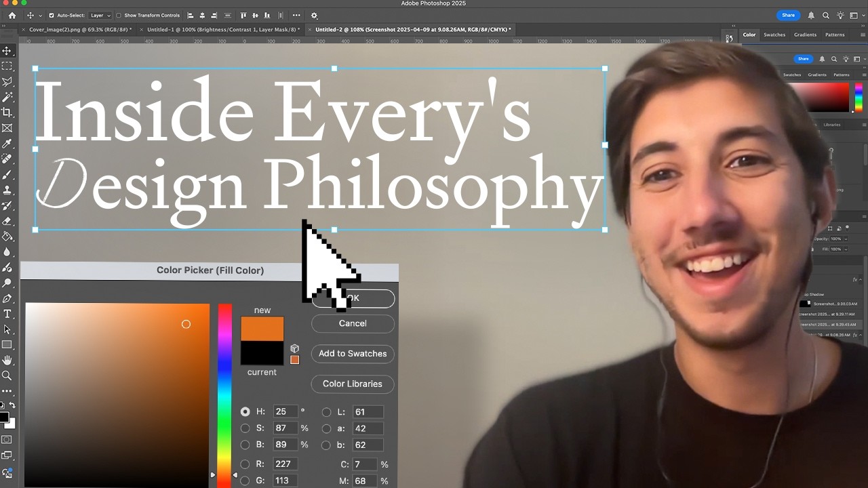Select the L (lightness) radio button

[326, 411]
